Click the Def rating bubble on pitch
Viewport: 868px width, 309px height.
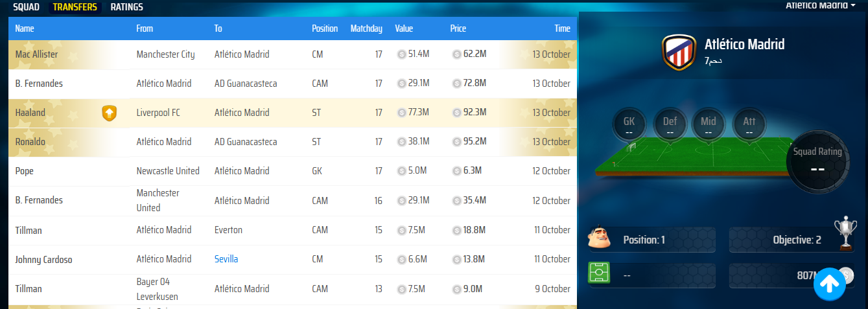pyautogui.click(x=669, y=124)
